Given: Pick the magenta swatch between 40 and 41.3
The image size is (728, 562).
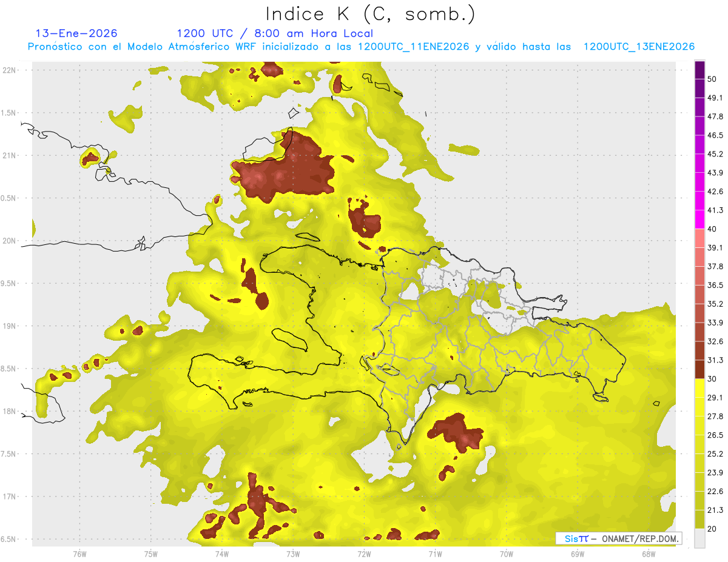Looking at the screenshot, I should point(699,219).
